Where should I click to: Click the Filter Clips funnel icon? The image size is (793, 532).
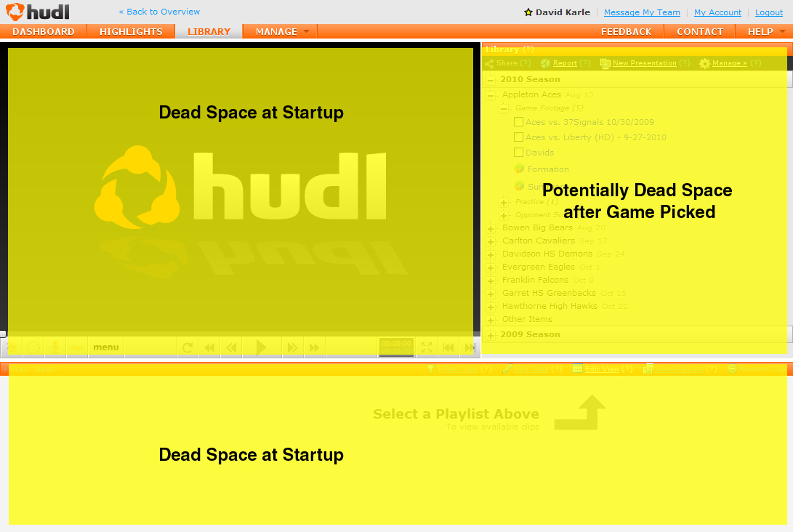[431, 369]
